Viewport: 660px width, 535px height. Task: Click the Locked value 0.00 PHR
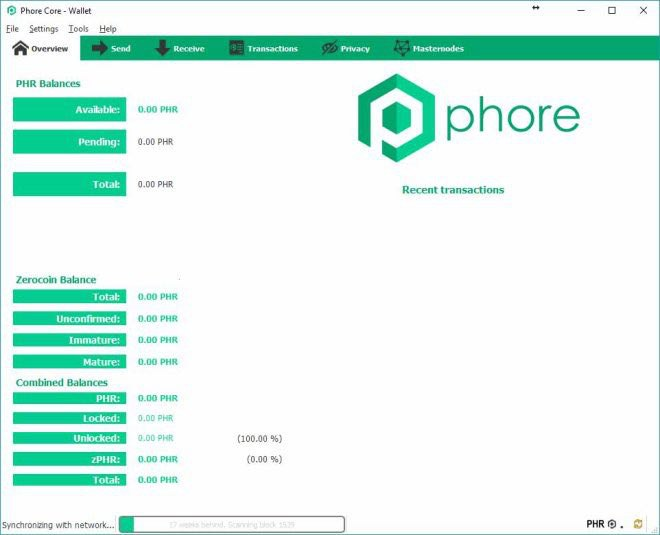pyautogui.click(x=155, y=418)
